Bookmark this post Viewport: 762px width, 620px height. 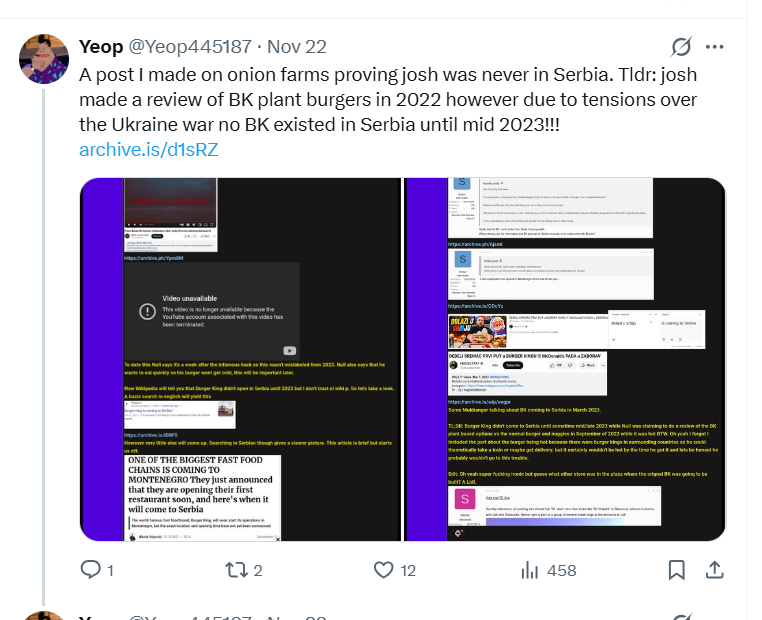tap(677, 570)
